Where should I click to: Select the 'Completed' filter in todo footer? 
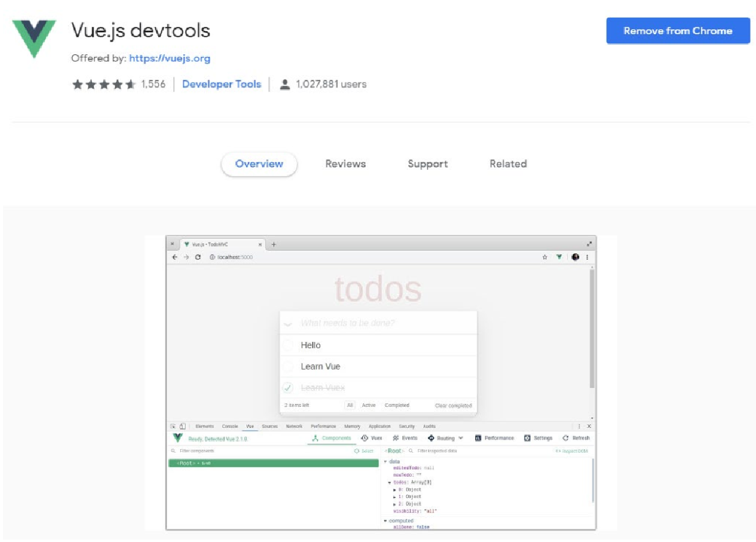click(397, 405)
